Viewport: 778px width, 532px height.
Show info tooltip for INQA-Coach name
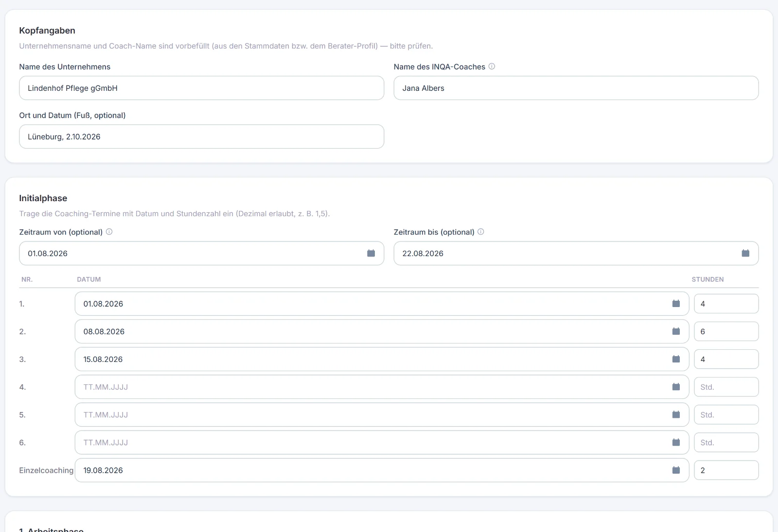(x=492, y=67)
